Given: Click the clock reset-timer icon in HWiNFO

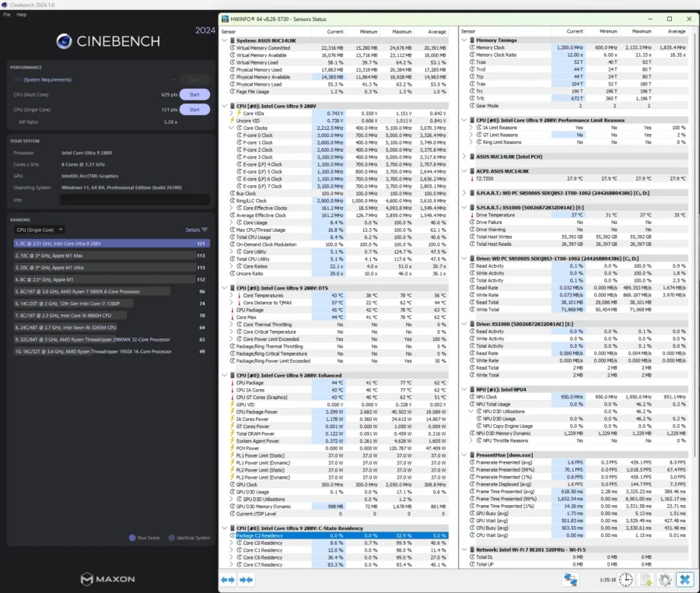Looking at the screenshot, I should [x=626, y=580].
